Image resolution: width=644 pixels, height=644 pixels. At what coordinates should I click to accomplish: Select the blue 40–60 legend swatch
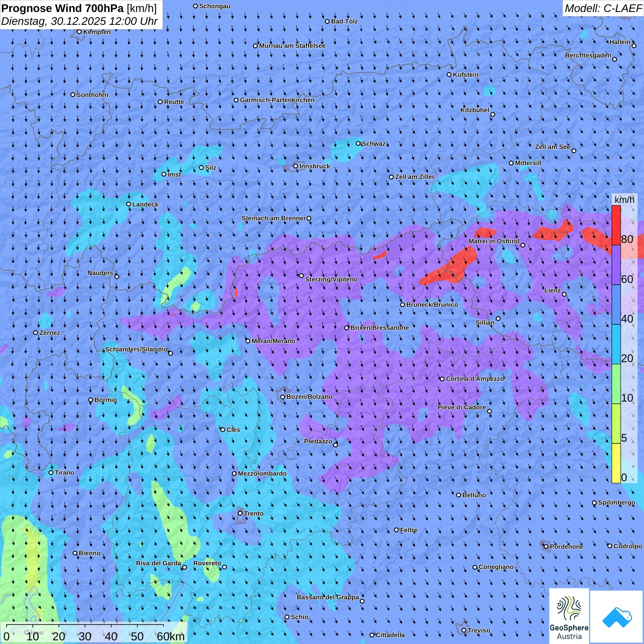[x=616, y=305]
